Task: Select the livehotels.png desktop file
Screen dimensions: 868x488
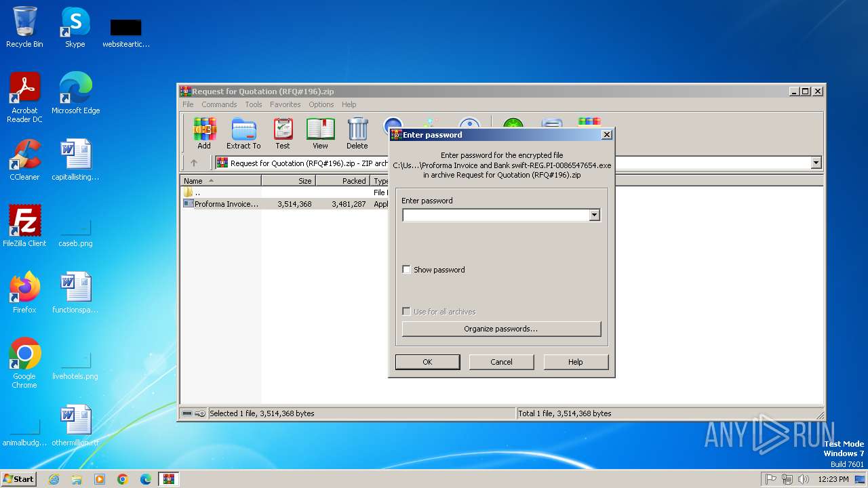Action: pos(75,365)
